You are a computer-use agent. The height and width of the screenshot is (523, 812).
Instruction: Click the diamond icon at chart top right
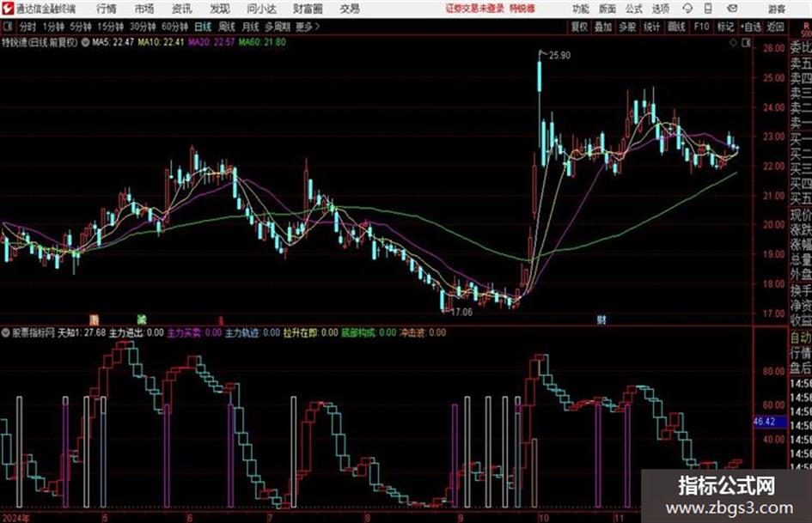pos(733,43)
